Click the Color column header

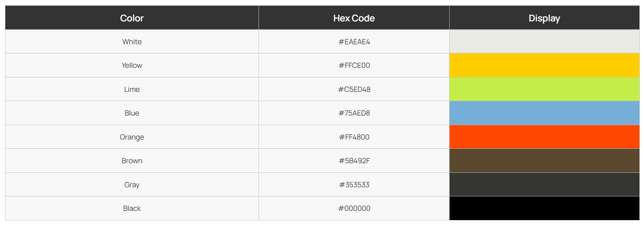coord(132,18)
